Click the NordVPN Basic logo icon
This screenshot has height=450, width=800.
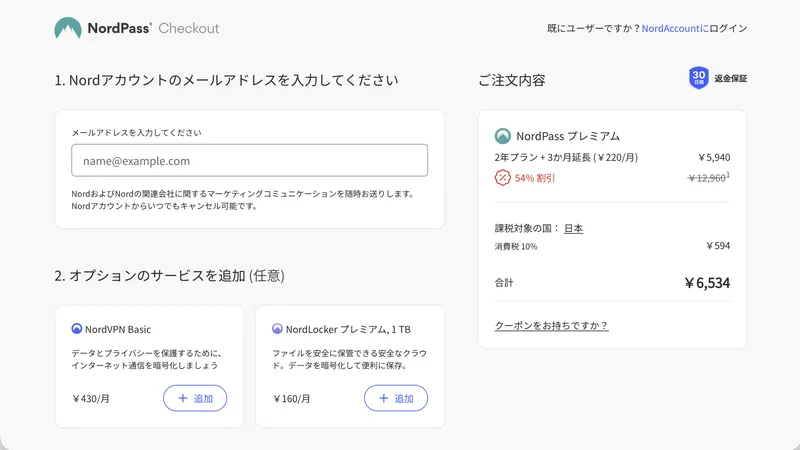(x=77, y=329)
